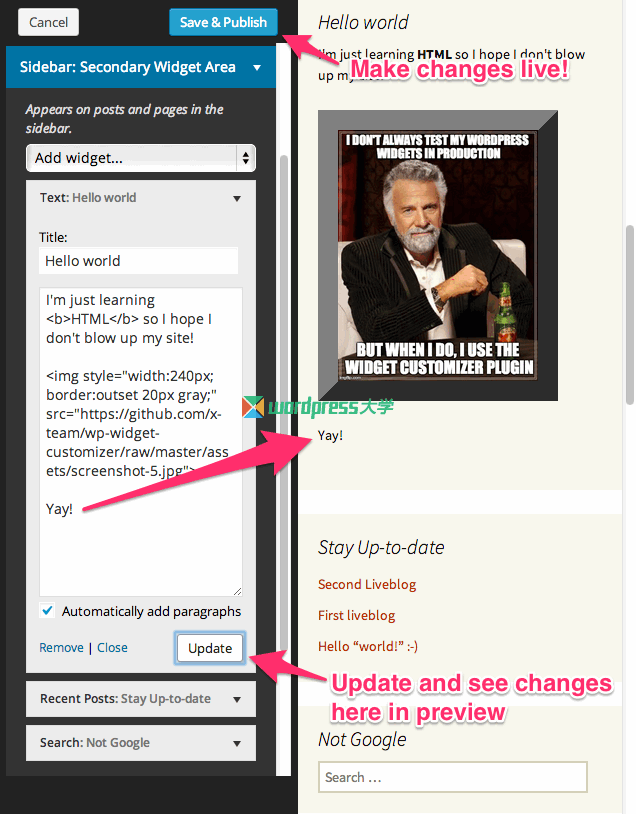
Task: Open the Second Liveblog post link
Action: pyautogui.click(x=367, y=585)
